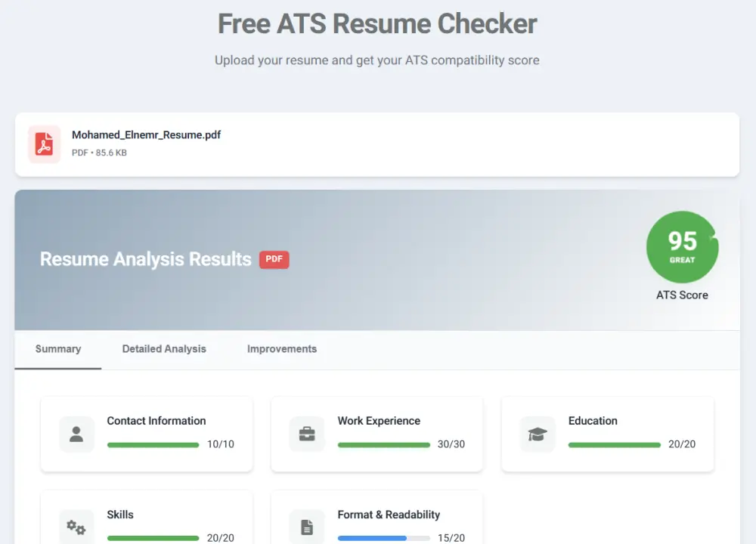
Task: Click the Contact Information progress bar
Action: click(x=153, y=445)
